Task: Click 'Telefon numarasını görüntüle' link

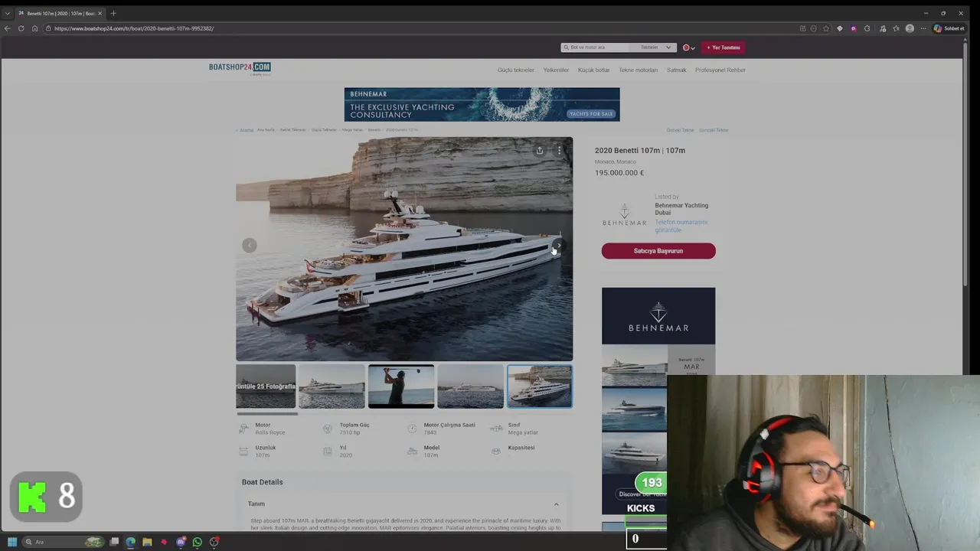Action: (x=681, y=226)
